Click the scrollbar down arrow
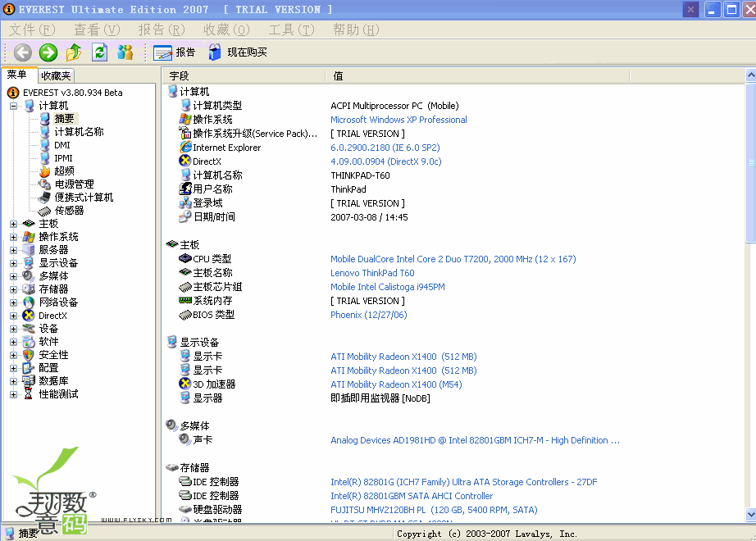756x541 pixels. pyautogui.click(x=751, y=514)
